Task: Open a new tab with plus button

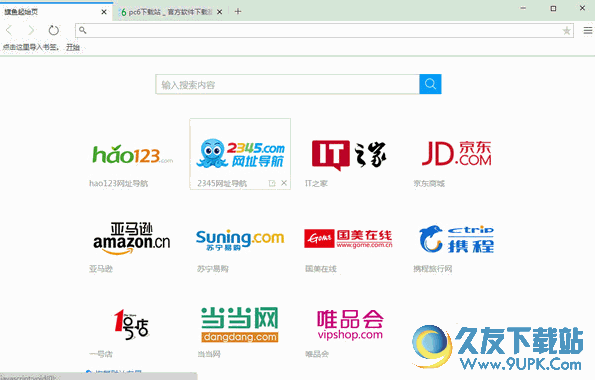Action: pos(238,11)
